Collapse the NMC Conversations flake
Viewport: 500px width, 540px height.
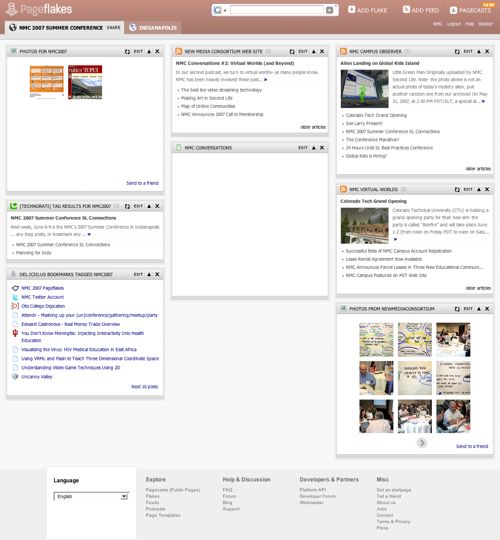[314, 148]
